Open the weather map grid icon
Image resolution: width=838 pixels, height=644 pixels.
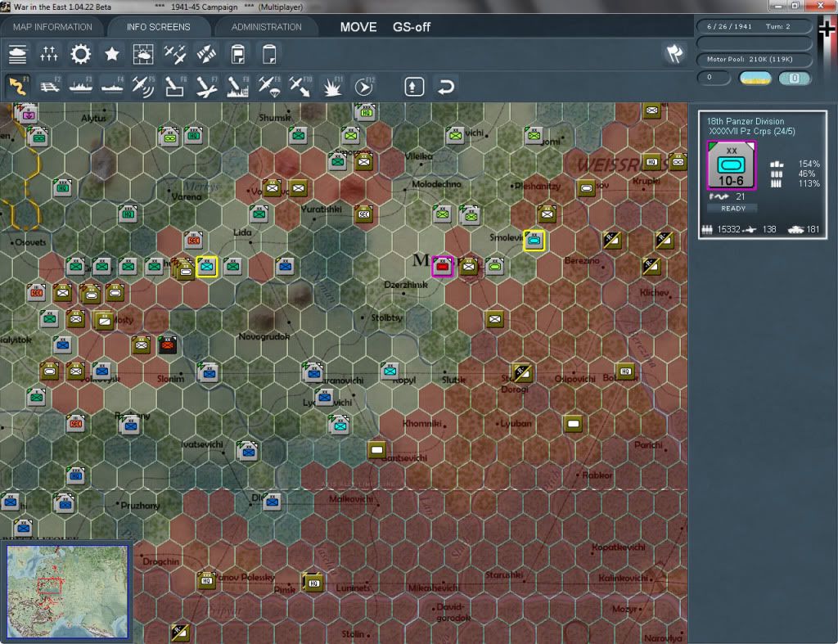143,54
